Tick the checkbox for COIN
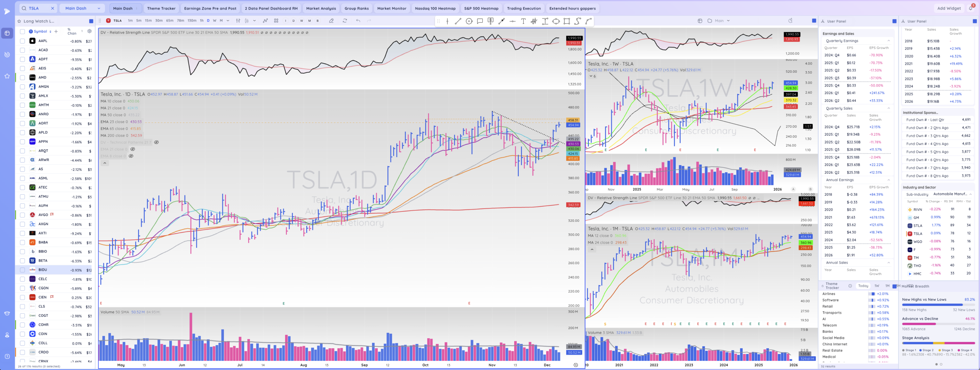 [x=22, y=334]
